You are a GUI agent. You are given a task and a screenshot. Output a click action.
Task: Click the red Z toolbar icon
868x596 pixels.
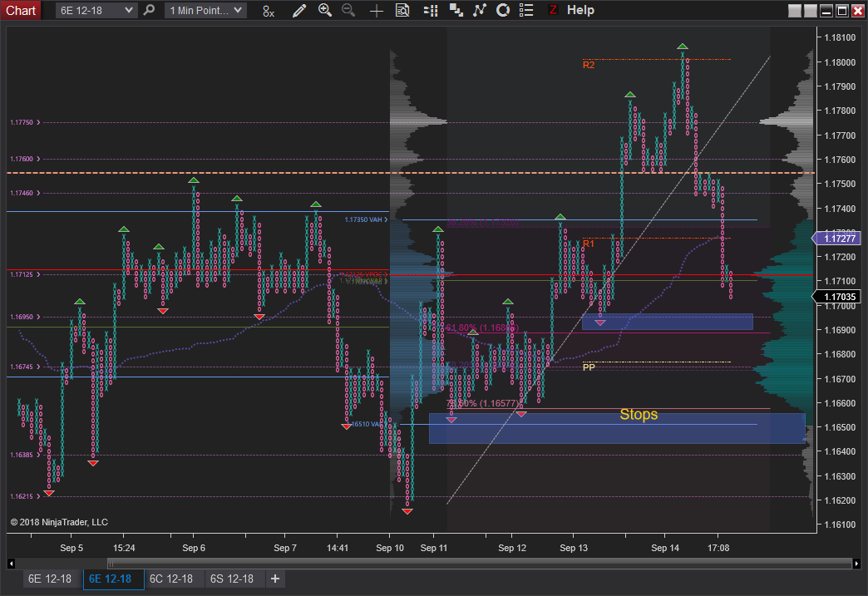coord(552,10)
